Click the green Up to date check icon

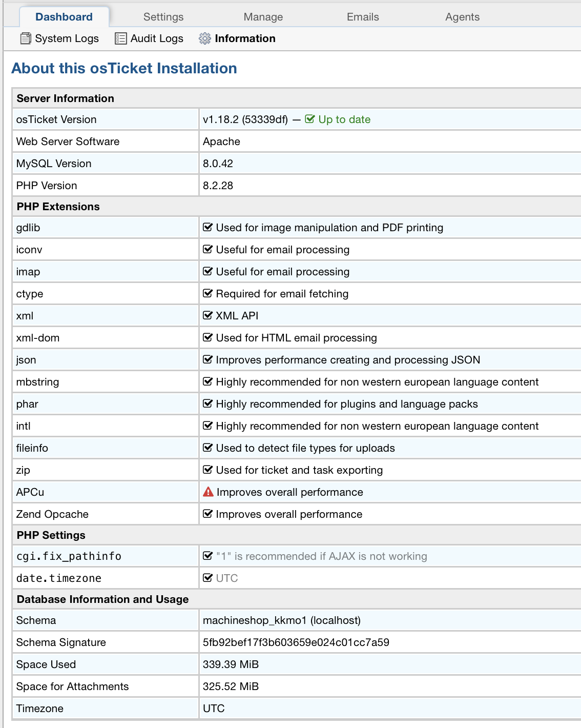tap(310, 119)
